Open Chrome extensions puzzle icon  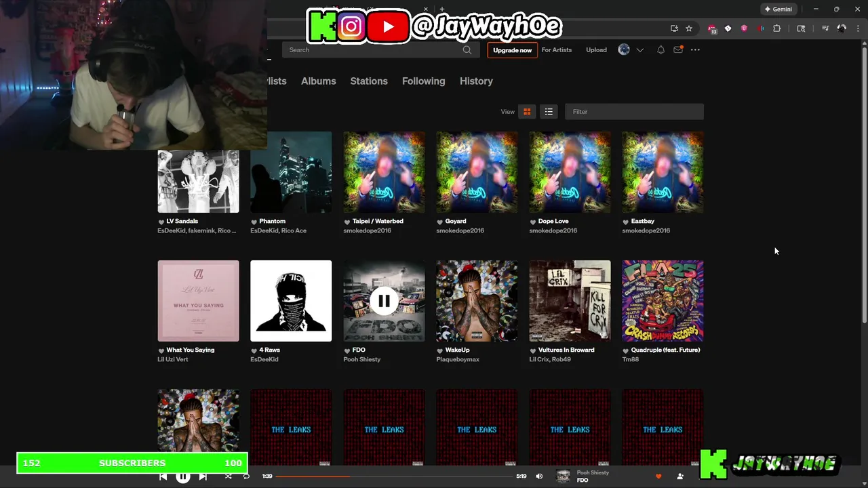coord(776,28)
